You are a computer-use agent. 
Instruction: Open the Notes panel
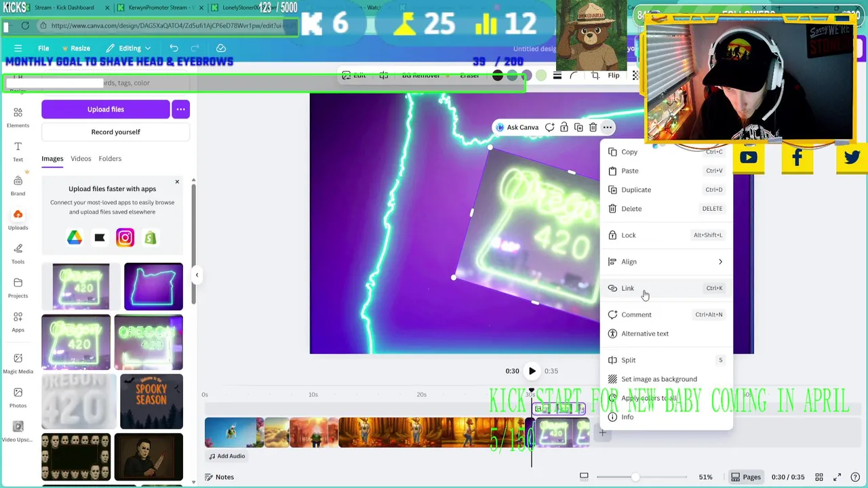(x=220, y=477)
